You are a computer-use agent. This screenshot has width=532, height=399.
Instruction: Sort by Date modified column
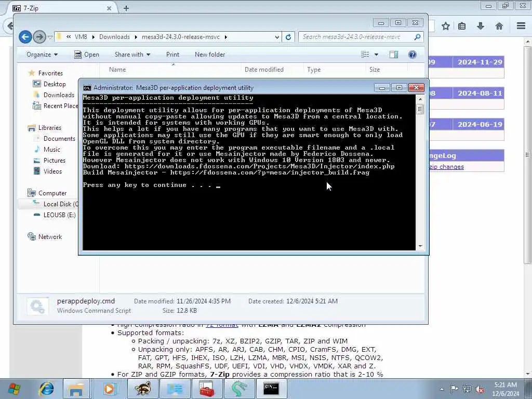coord(264,70)
